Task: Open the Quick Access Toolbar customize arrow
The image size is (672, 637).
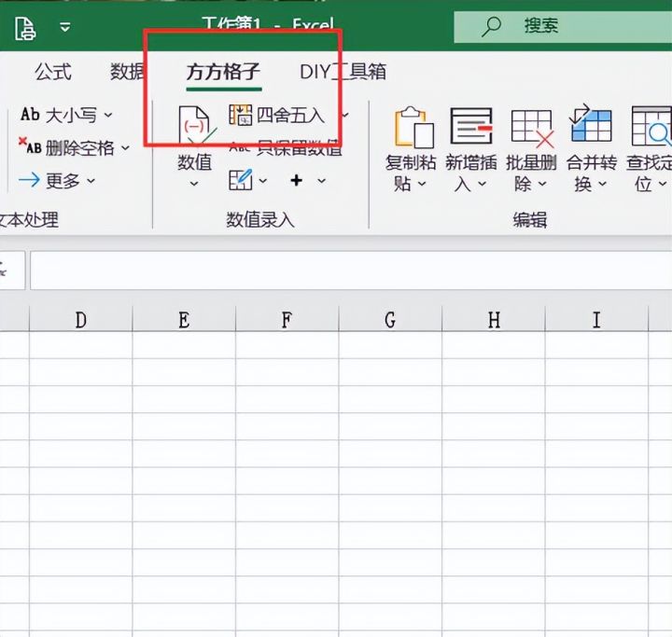Action: [65, 28]
